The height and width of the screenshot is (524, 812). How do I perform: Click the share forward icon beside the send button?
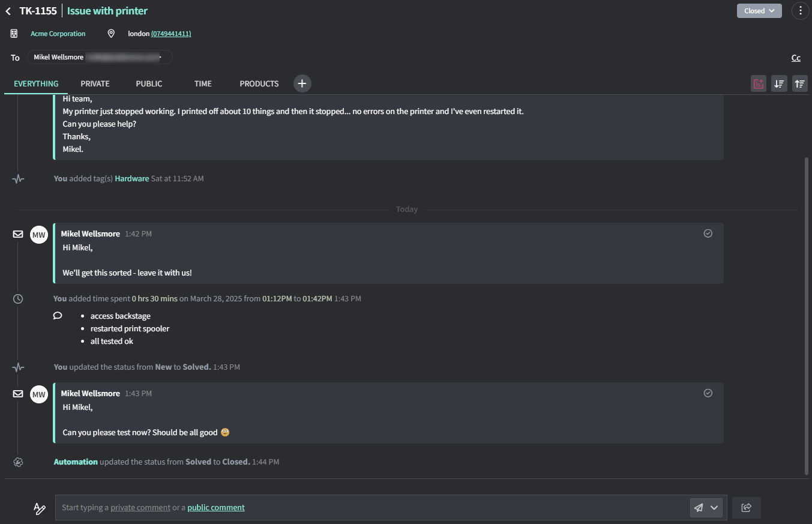coord(747,508)
